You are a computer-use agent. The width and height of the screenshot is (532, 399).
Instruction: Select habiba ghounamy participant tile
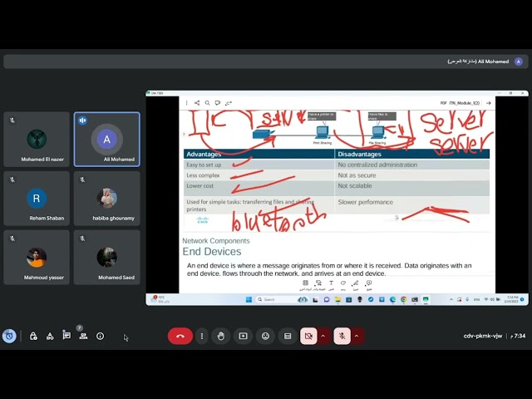[x=107, y=199]
